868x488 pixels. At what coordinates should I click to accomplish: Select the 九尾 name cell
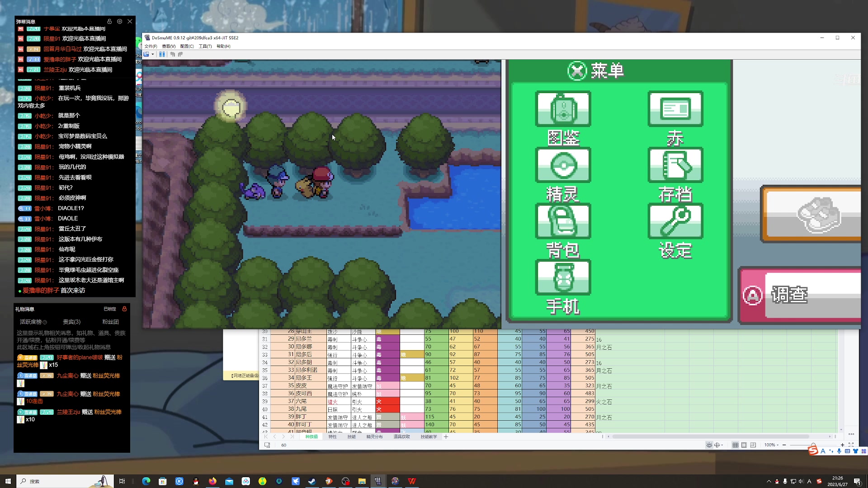(x=310, y=409)
